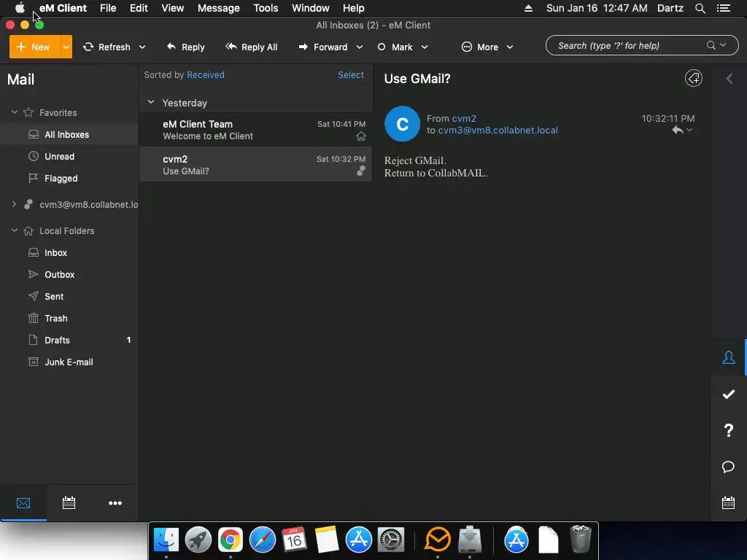Collapse the Favorites section
Image resolution: width=747 pixels, height=560 pixels.
(15, 112)
